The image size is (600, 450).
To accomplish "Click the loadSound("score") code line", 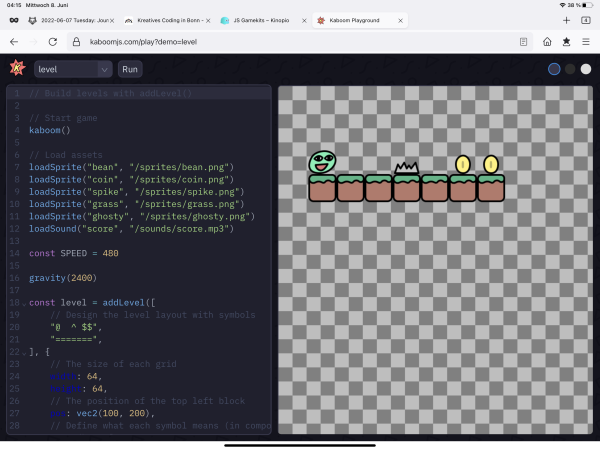I will 131,228.
